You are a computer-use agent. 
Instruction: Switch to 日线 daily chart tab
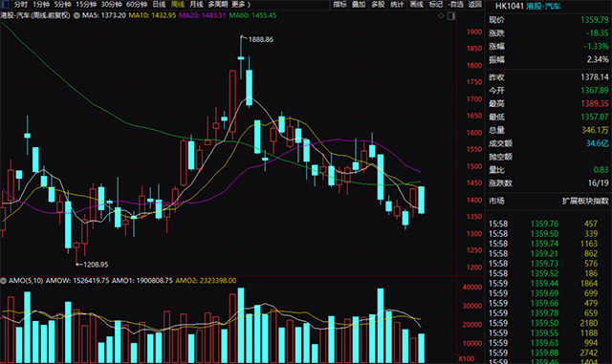pos(159,4)
